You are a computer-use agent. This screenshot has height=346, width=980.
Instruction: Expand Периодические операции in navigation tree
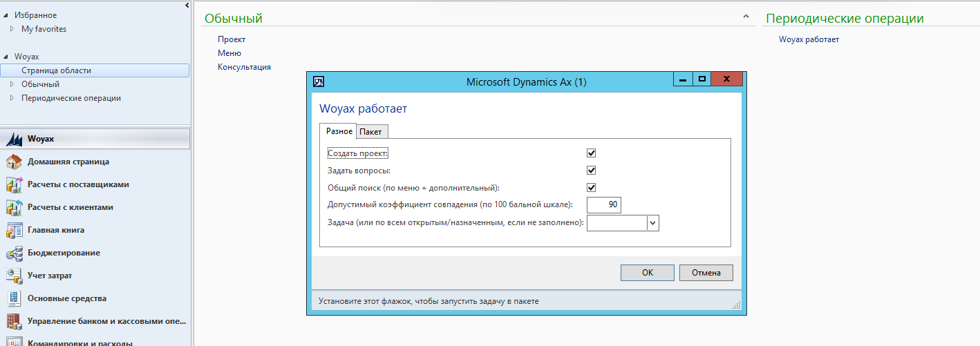(x=12, y=98)
